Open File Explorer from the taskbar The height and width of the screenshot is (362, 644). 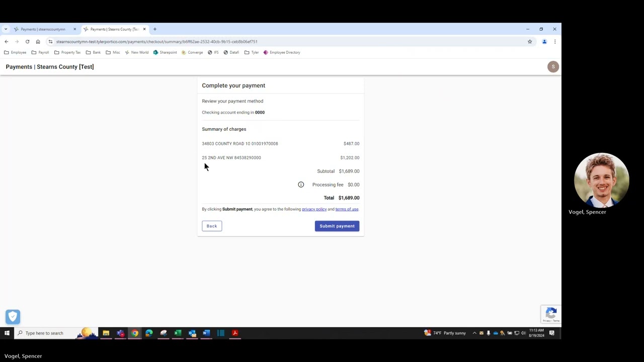[x=106, y=333]
